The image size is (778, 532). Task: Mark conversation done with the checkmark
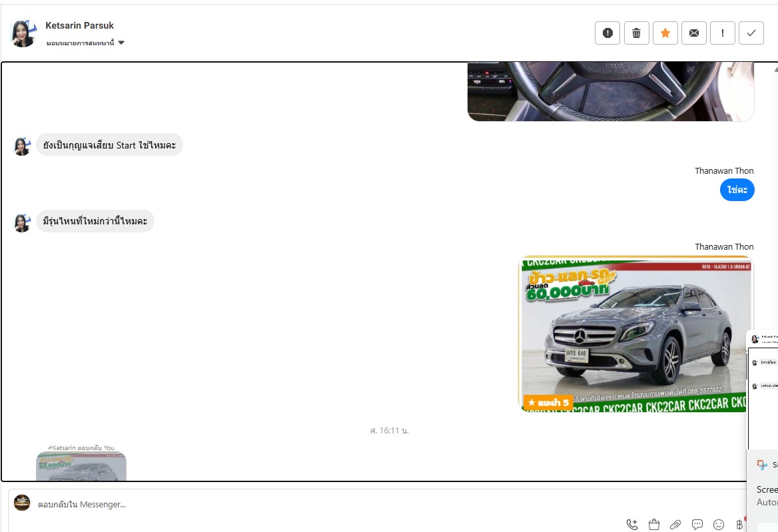coord(751,33)
